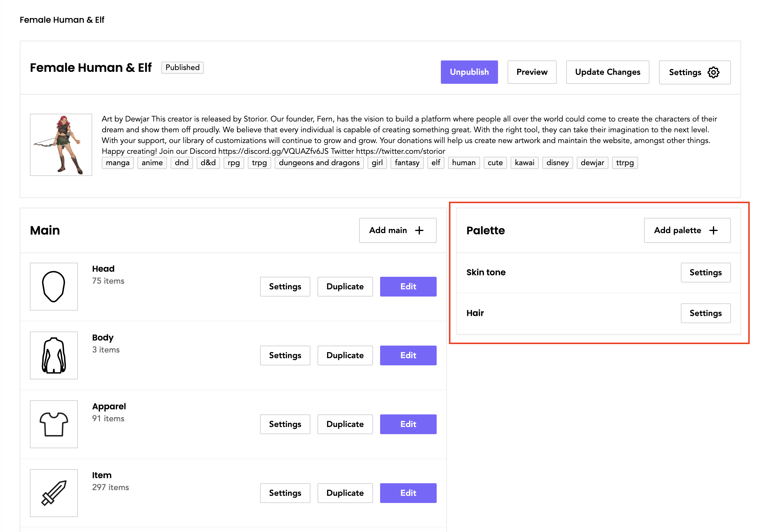Screen dimensions: 762x532
Task: Open the Preview button
Action: coord(532,72)
